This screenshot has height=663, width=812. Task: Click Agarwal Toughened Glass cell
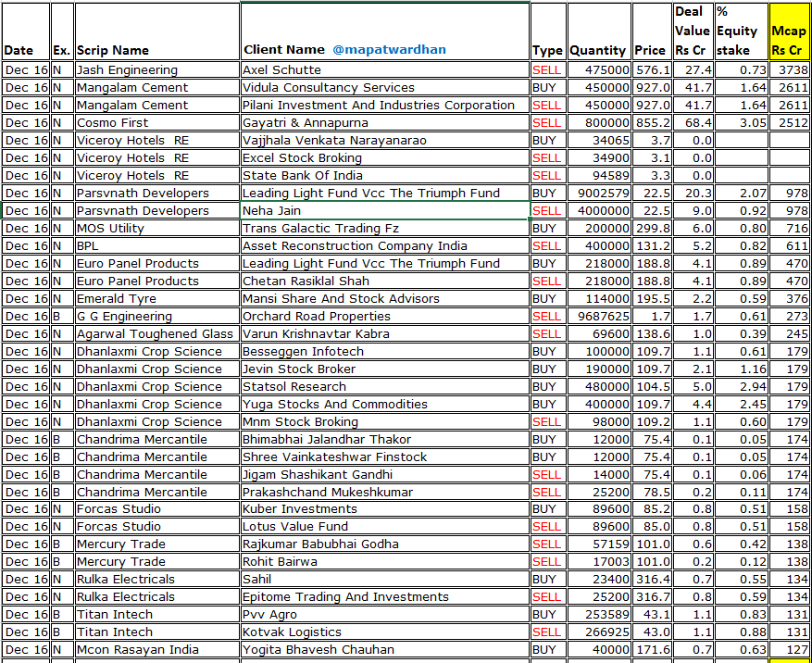(x=156, y=334)
